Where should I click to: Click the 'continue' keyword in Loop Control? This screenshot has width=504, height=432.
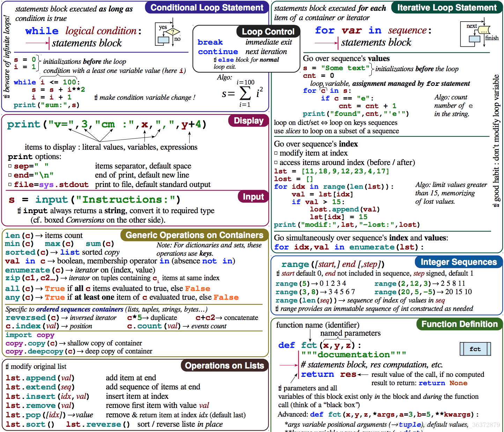218,52
